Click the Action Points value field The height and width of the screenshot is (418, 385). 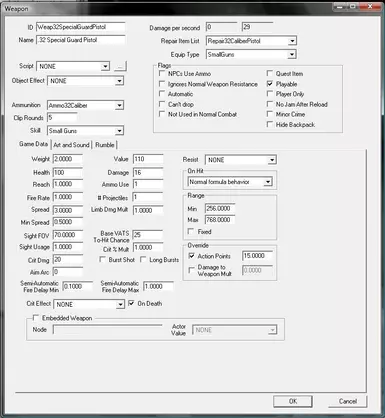coord(258,256)
